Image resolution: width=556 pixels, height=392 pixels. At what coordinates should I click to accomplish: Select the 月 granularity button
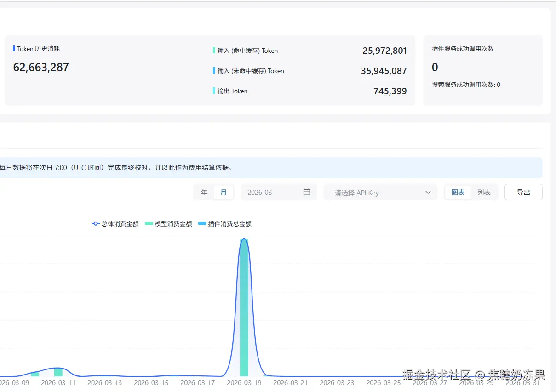click(x=224, y=192)
